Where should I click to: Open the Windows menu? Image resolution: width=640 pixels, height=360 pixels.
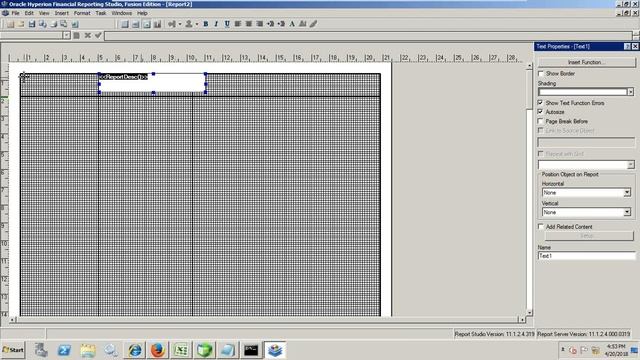(x=122, y=13)
